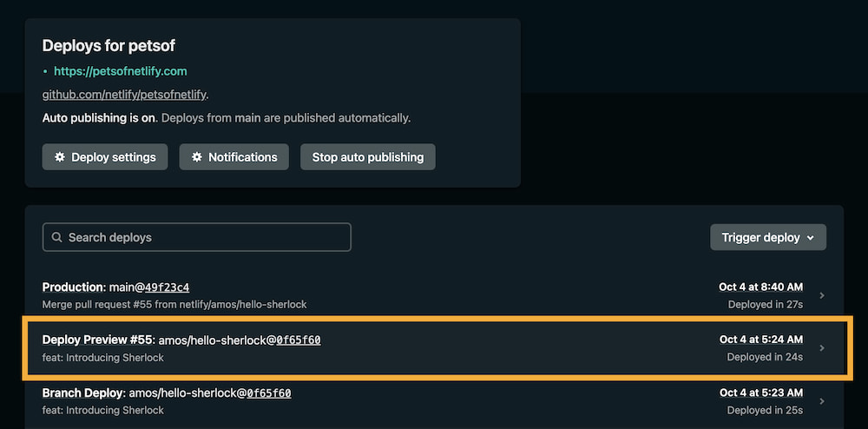Click the gear icon beside Notifications
The height and width of the screenshot is (429, 868).
(197, 157)
